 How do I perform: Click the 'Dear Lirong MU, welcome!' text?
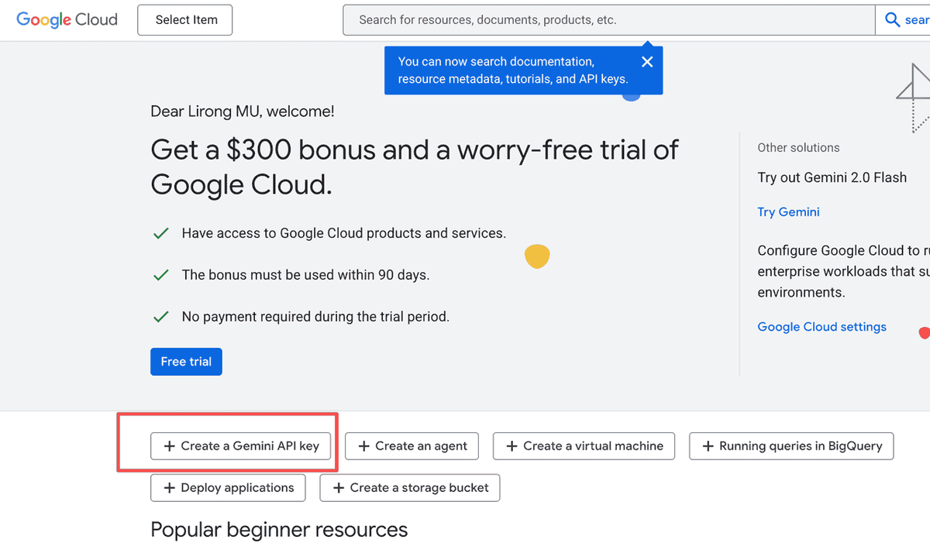coord(243,112)
